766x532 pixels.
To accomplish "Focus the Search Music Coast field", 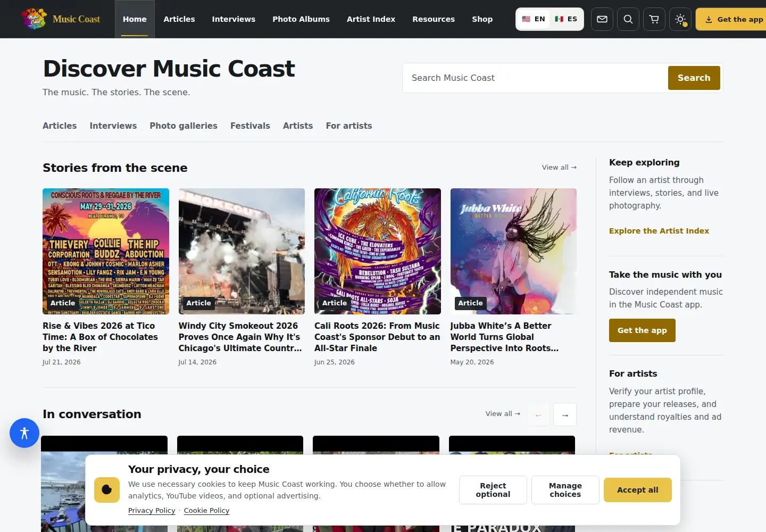I will pos(535,78).
